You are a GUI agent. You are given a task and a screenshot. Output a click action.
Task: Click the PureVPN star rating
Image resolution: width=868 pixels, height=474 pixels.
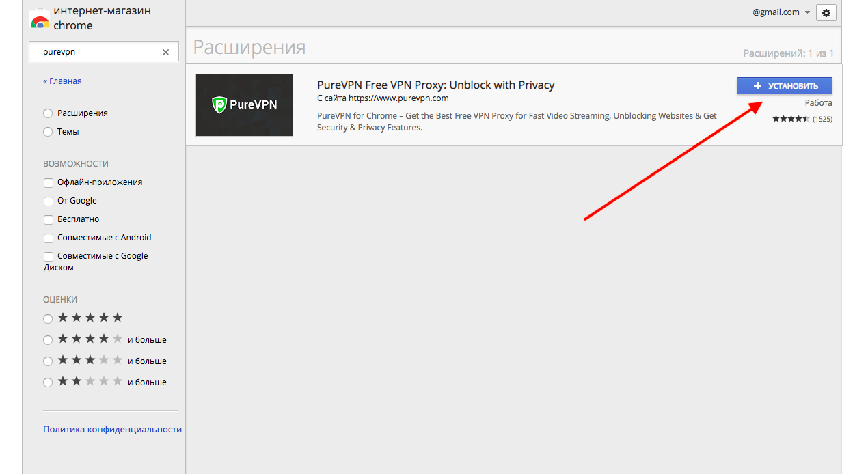click(x=791, y=119)
